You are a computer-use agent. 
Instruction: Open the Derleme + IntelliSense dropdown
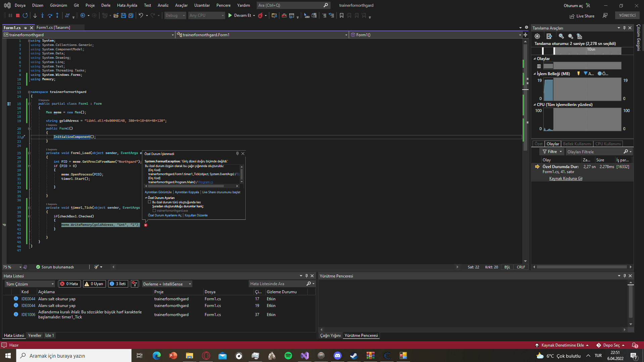click(x=167, y=284)
